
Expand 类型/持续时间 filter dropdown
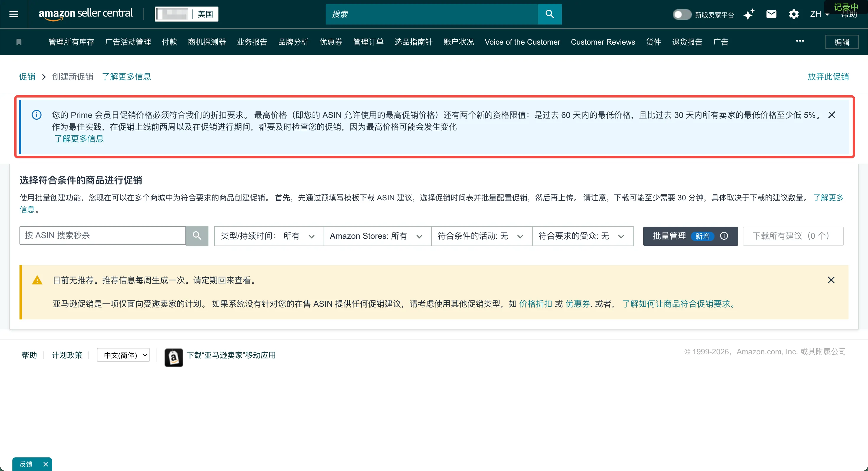(269, 236)
